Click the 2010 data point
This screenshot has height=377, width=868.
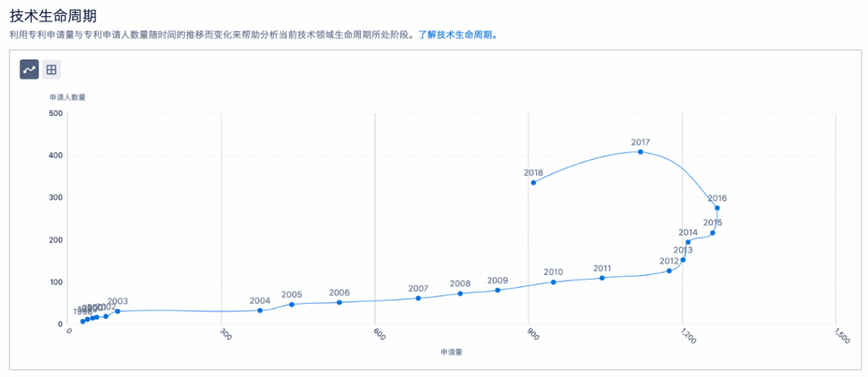[554, 282]
